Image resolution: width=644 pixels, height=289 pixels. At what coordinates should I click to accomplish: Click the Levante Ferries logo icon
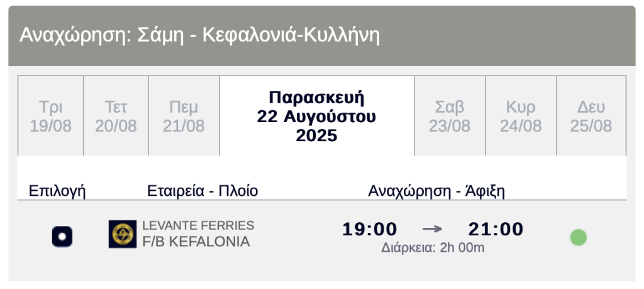coord(123,234)
